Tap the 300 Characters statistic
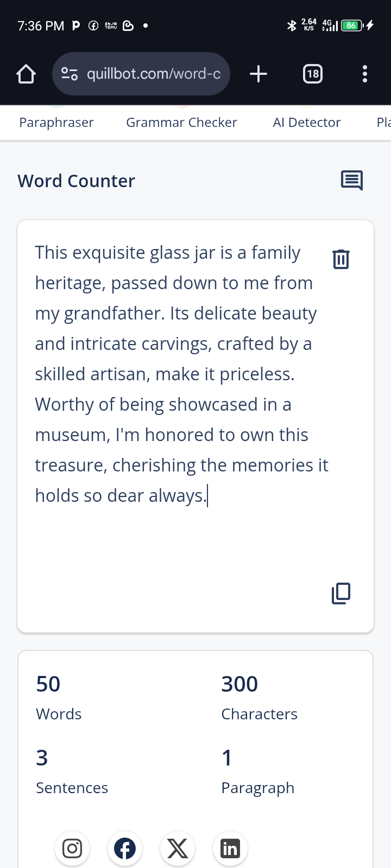 [x=259, y=698]
